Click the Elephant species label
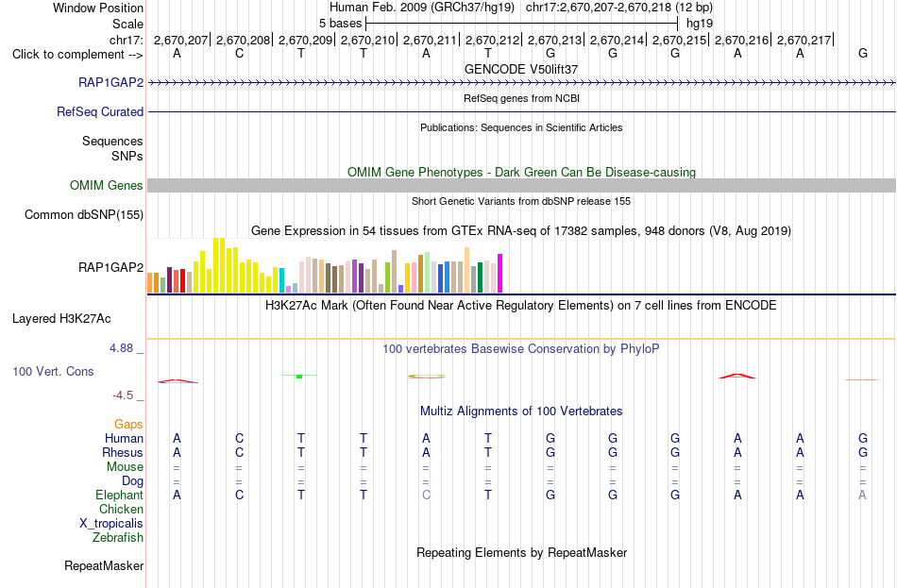This screenshot has height=588, width=897. coord(119,496)
